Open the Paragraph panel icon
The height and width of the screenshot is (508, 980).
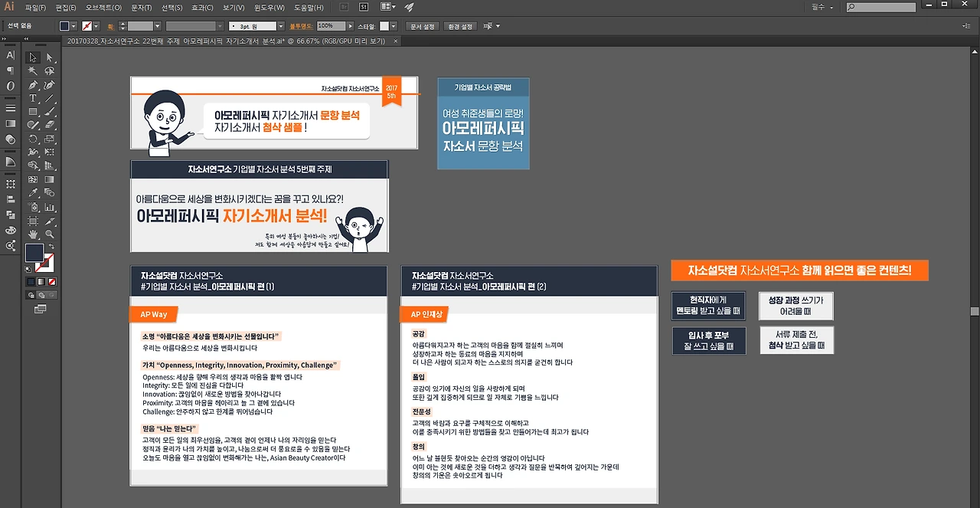click(10, 70)
